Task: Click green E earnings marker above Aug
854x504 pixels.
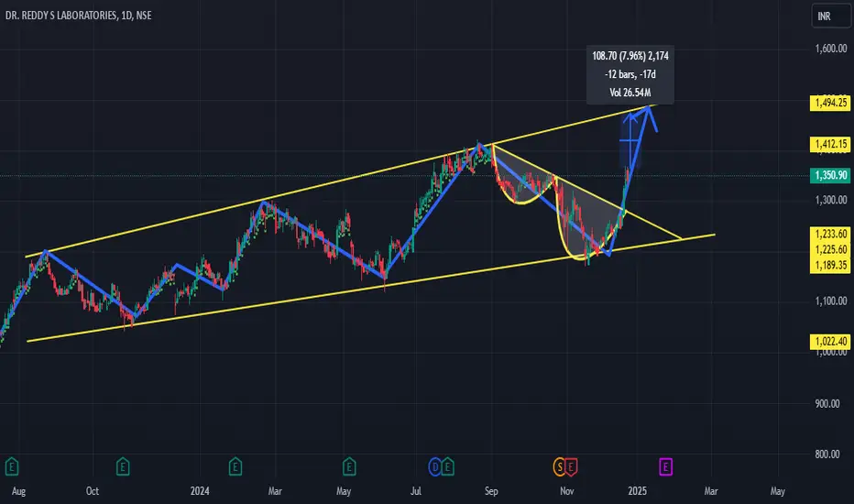Action: point(11,467)
